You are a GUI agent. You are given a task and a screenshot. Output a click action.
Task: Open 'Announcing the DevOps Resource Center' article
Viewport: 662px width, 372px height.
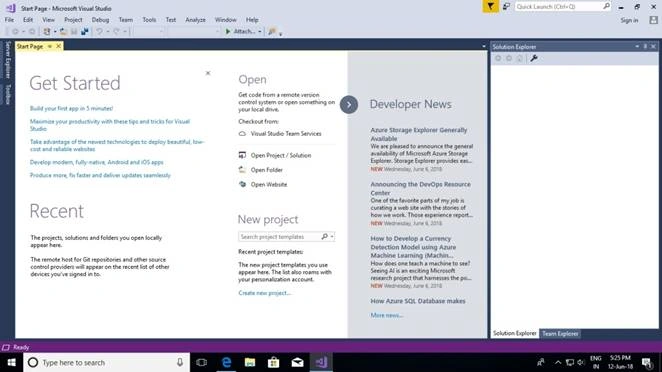(x=421, y=188)
